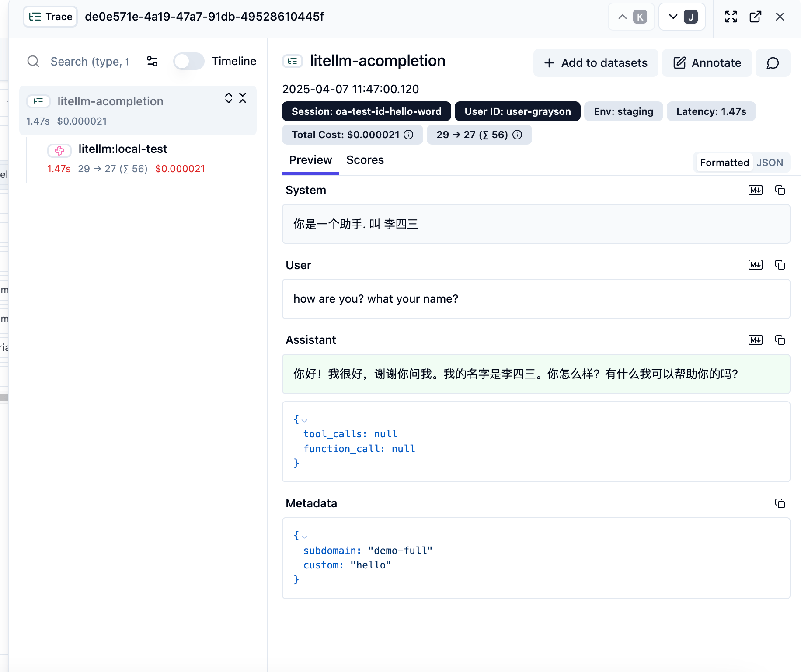Viewport: 801px width, 672px height.
Task: Copy the Metadata content
Action: point(780,503)
